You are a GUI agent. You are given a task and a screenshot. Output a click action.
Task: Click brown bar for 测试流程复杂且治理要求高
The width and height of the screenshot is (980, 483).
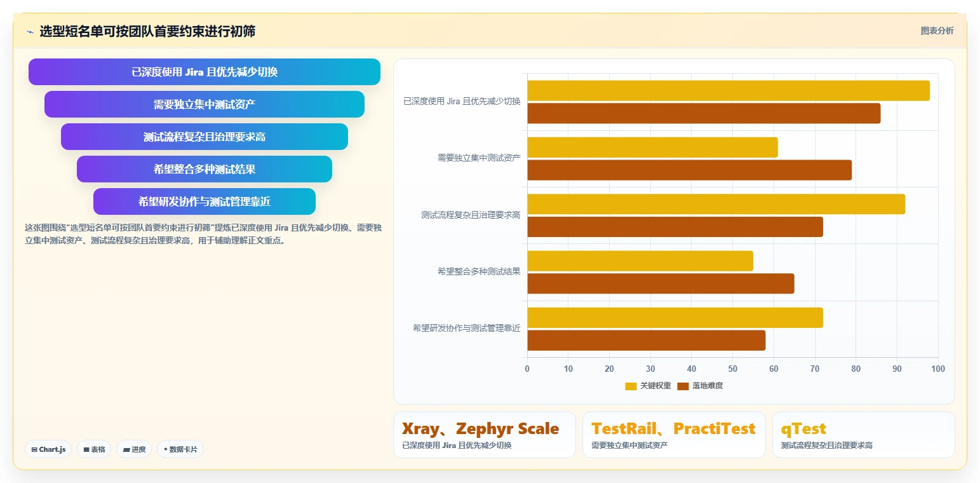[x=675, y=227]
